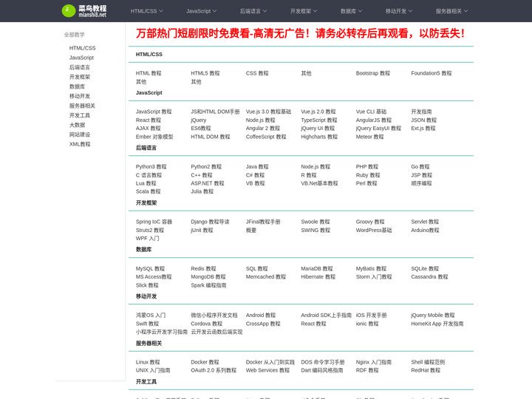Image resolution: width=532 pixels, height=399 pixels.
Task: Open the TypeScript 教程 link
Action: (319, 120)
